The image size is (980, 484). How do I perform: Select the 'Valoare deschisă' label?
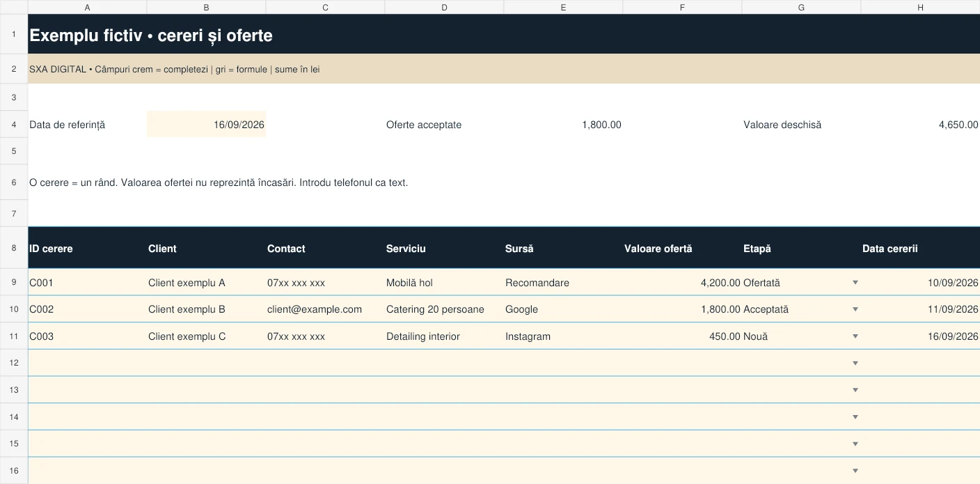(x=782, y=125)
